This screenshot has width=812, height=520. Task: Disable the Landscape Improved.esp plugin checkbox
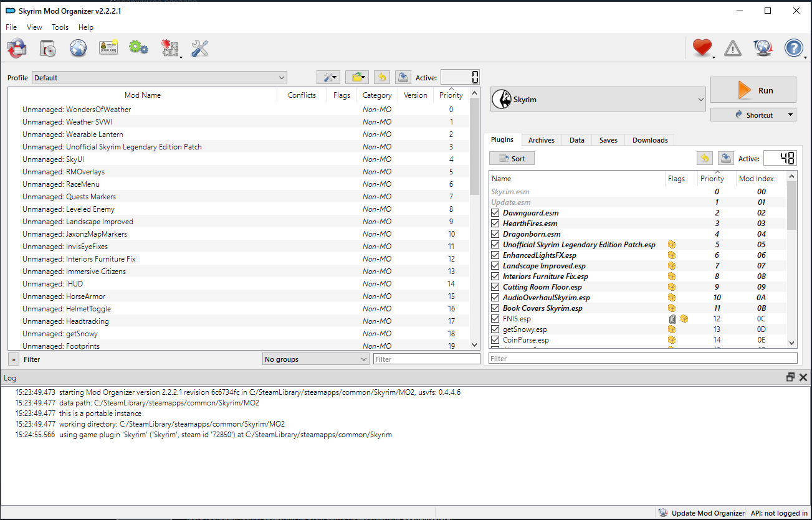point(495,266)
